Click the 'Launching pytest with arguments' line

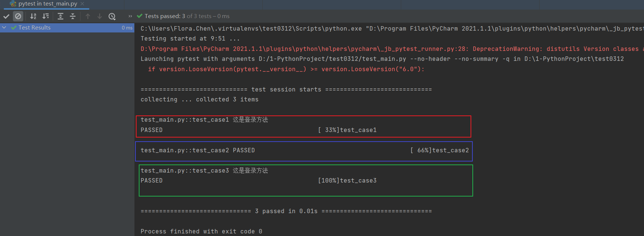click(x=382, y=59)
